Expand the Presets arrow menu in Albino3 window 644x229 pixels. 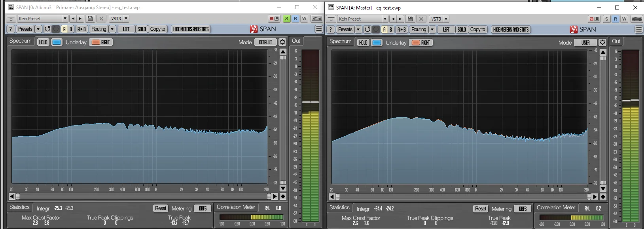pos(38,29)
